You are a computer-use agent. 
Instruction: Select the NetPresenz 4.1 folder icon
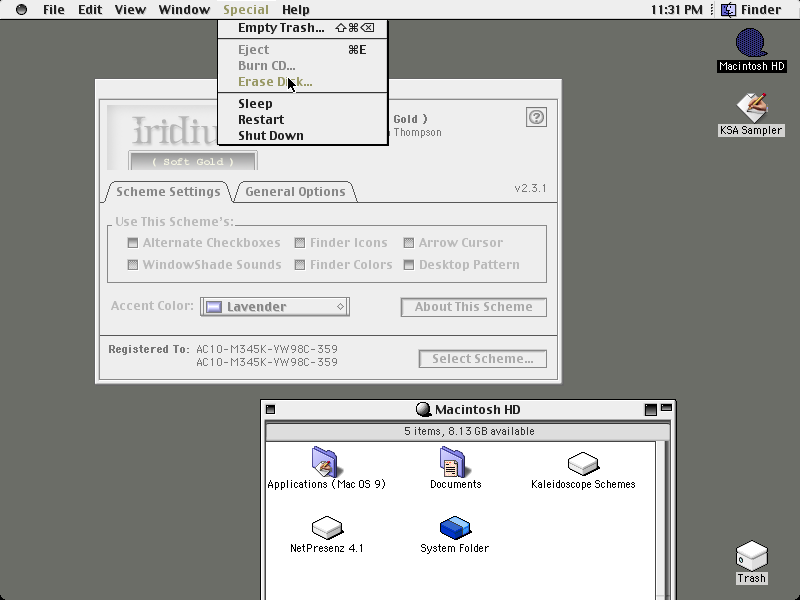(327, 528)
